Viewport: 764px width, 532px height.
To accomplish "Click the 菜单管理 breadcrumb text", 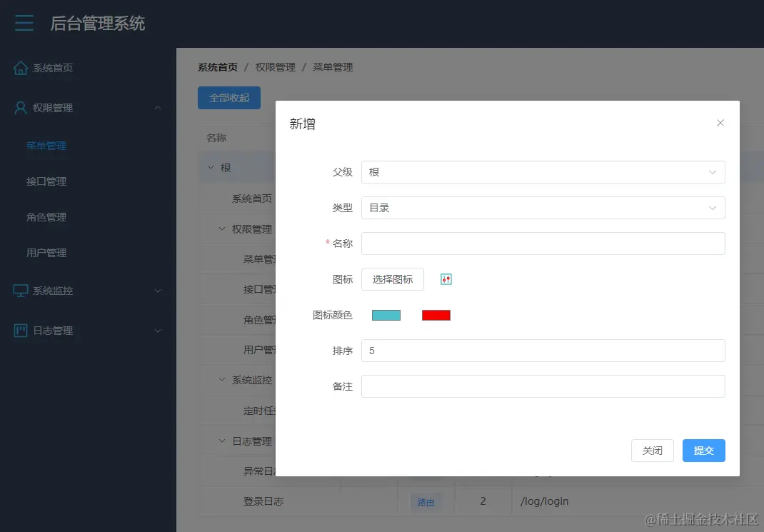I will [333, 67].
